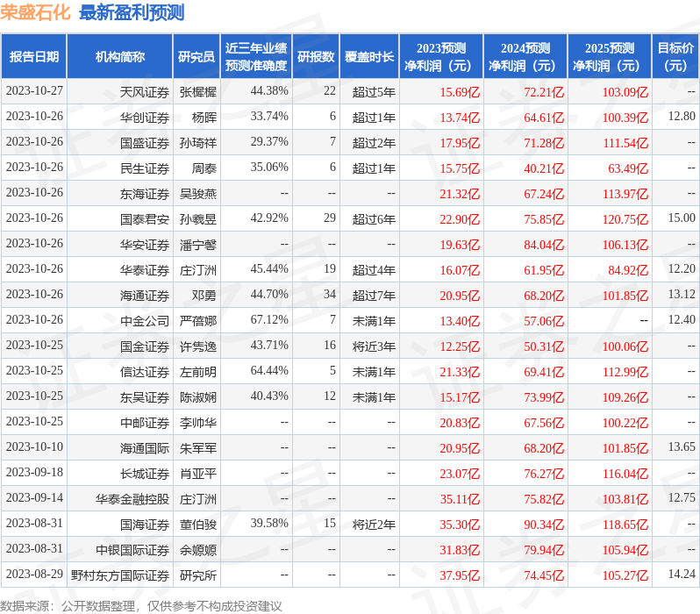Viewport: 700px width, 614px height.
Task: Click researcher name 朱军军
Action: pos(197,448)
